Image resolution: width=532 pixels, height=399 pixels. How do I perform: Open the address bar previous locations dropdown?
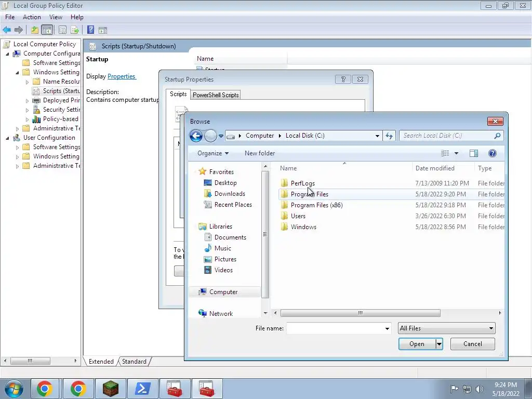pyautogui.click(x=377, y=136)
